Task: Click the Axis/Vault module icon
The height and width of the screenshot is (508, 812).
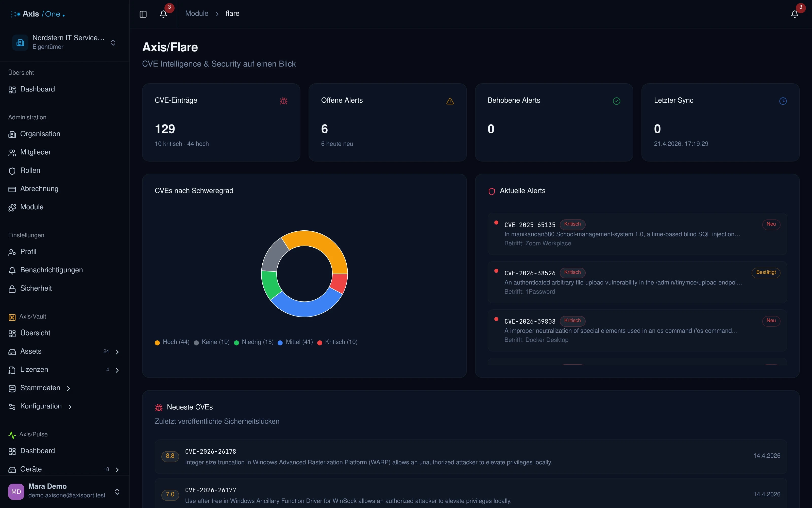Action: (12, 317)
